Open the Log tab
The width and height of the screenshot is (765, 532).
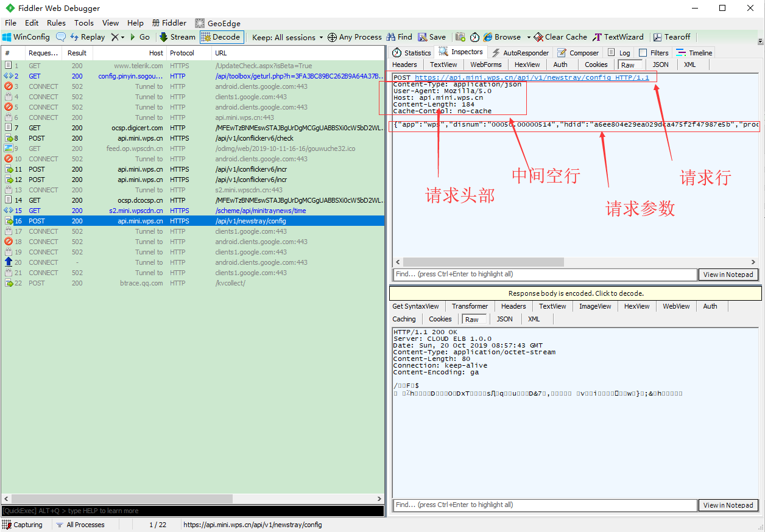619,52
